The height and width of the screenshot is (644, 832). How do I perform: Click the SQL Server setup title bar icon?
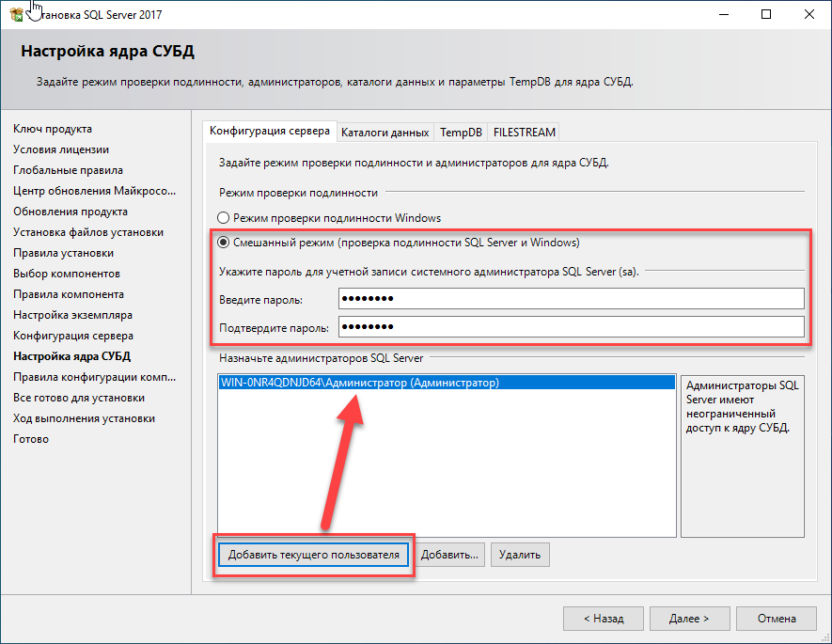[14, 14]
